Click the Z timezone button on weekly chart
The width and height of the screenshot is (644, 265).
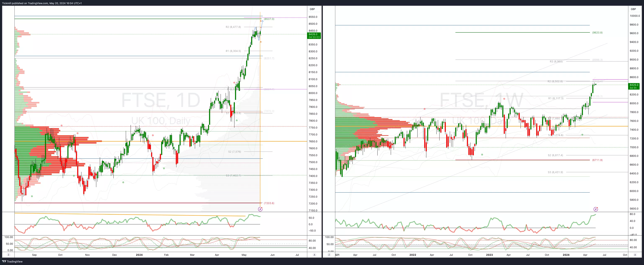coord(329,255)
